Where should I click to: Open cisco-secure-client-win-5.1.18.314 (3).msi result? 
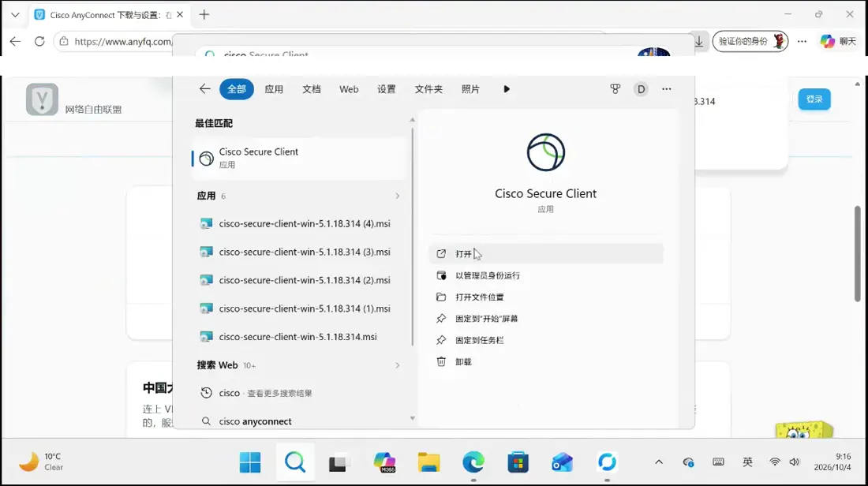(299, 252)
